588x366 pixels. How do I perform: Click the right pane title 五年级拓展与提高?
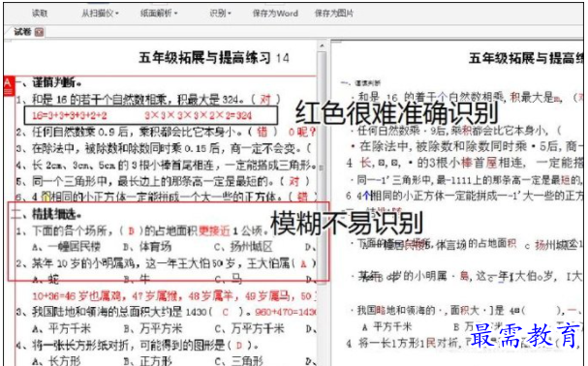(x=525, y=58)
